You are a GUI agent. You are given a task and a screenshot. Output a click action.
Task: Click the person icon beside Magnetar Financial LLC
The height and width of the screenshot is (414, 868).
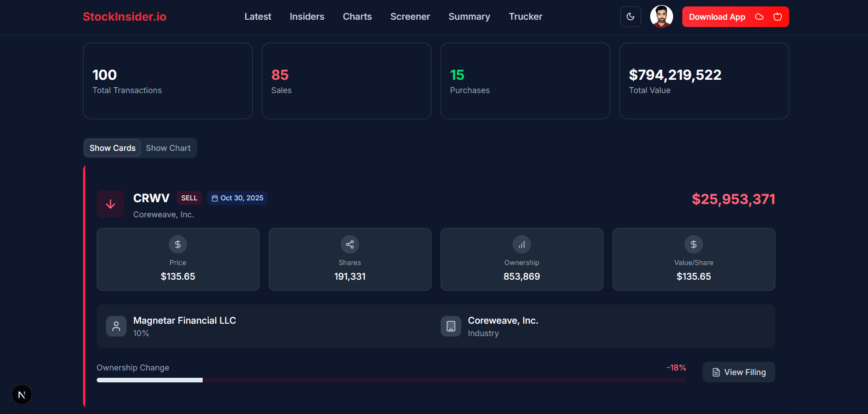pos(116,326)
